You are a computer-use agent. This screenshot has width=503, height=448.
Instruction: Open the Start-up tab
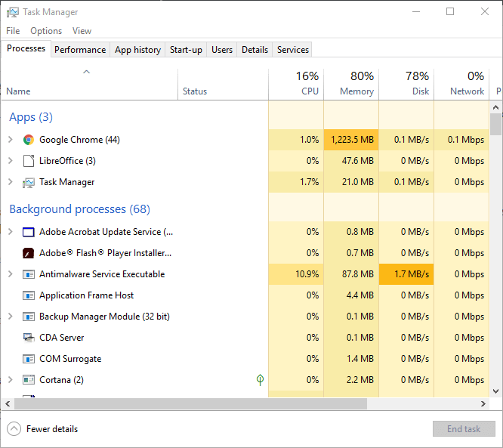click(x=186, y=50)
